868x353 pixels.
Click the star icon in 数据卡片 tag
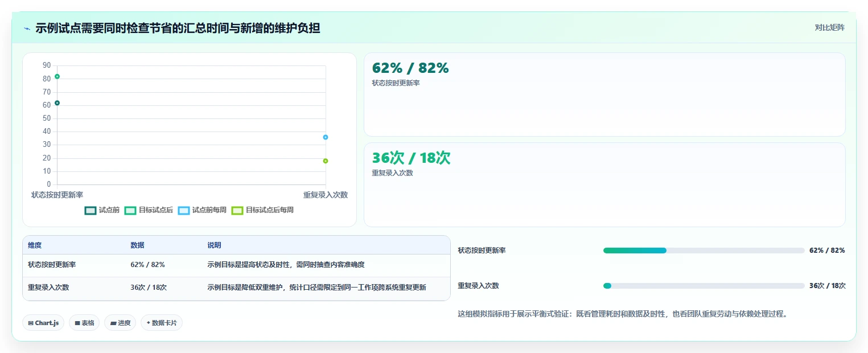(148, 323)
